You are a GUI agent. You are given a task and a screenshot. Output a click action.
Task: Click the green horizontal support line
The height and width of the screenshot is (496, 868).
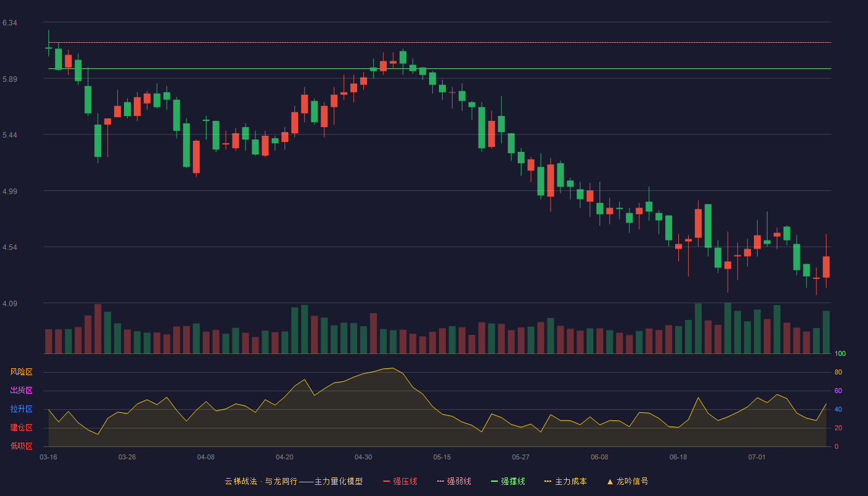point(440,69)
